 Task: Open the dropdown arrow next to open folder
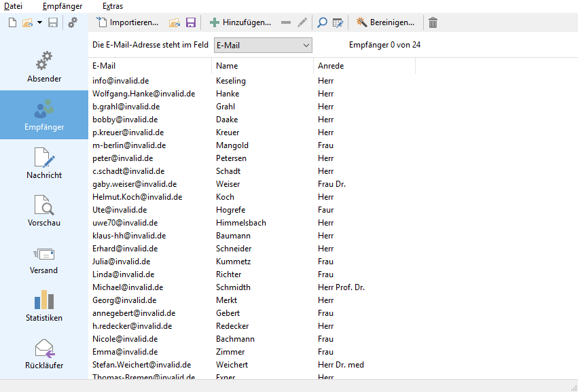pyautogui.click(x=39, y=22)
